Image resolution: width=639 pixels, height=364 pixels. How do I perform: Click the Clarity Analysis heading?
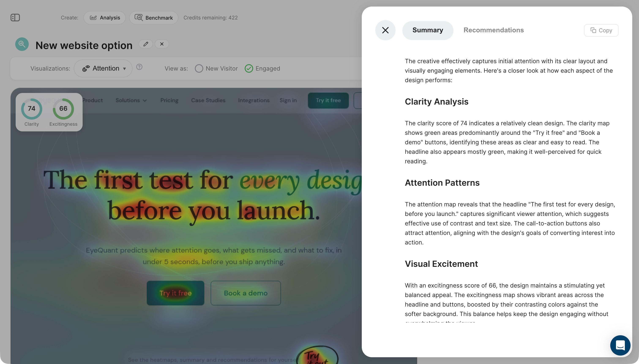tap(437, 101)
